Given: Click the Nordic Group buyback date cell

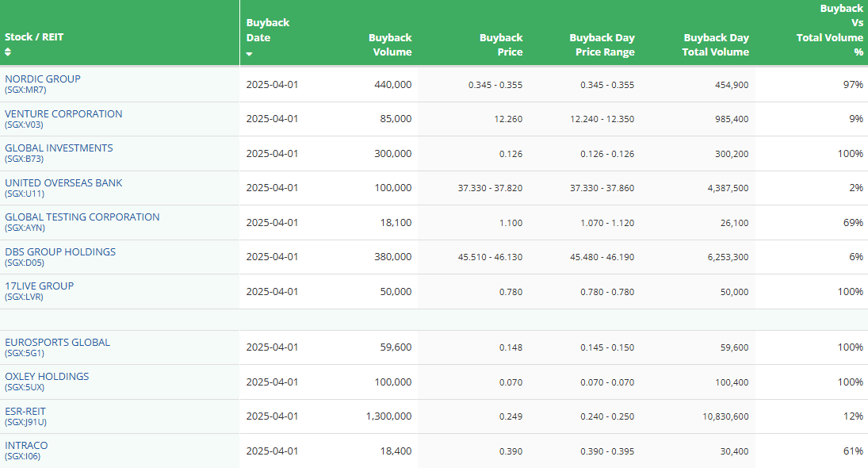Looking at the screenshot, I should pos(272,85).
